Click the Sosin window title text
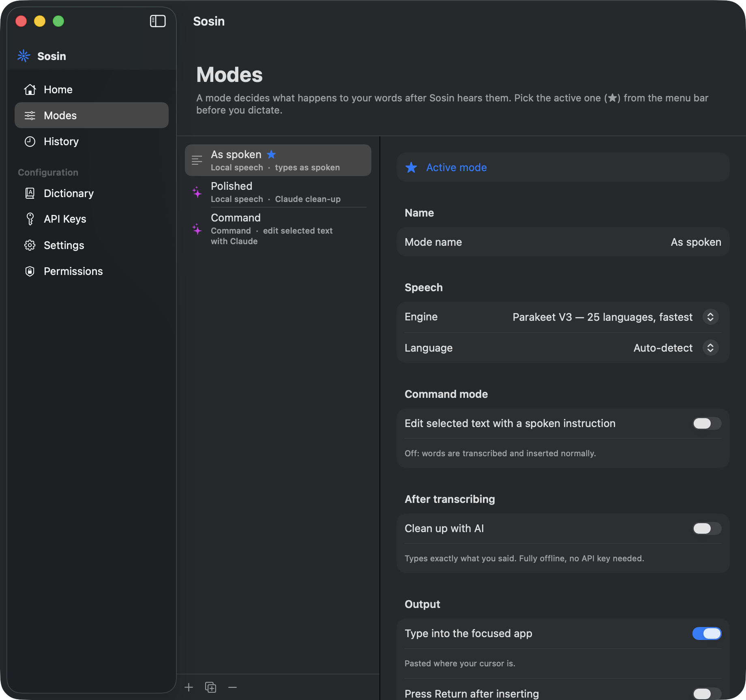Image resolution: width=746 pixels, height=700 pixels. (209, 21)
